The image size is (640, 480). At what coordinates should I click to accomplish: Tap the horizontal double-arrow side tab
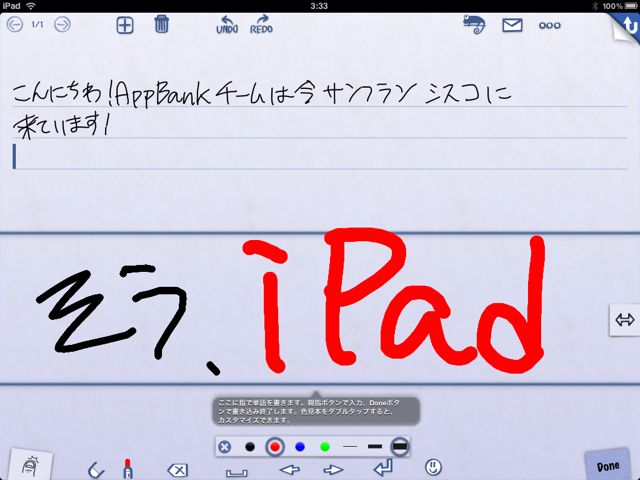(x=625, y=320)
